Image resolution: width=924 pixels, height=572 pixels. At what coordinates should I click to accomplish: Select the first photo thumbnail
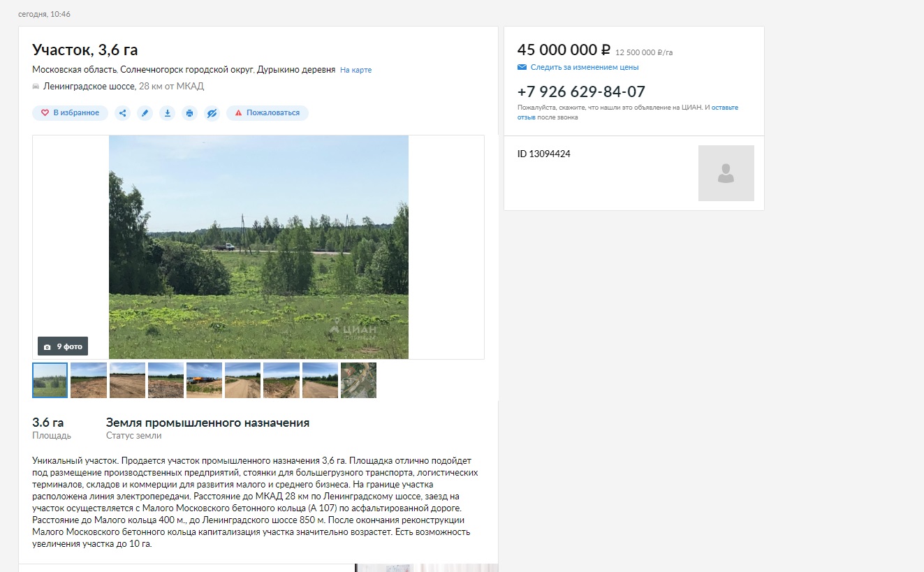point(50,380)
